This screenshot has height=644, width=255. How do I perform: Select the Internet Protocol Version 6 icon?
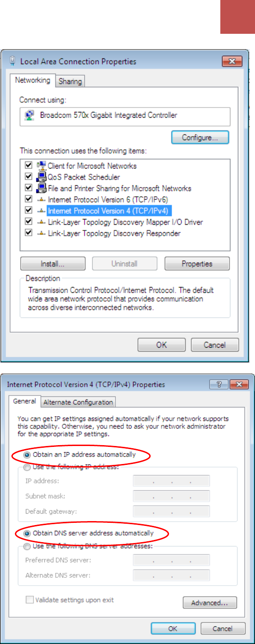coord(41,200)
